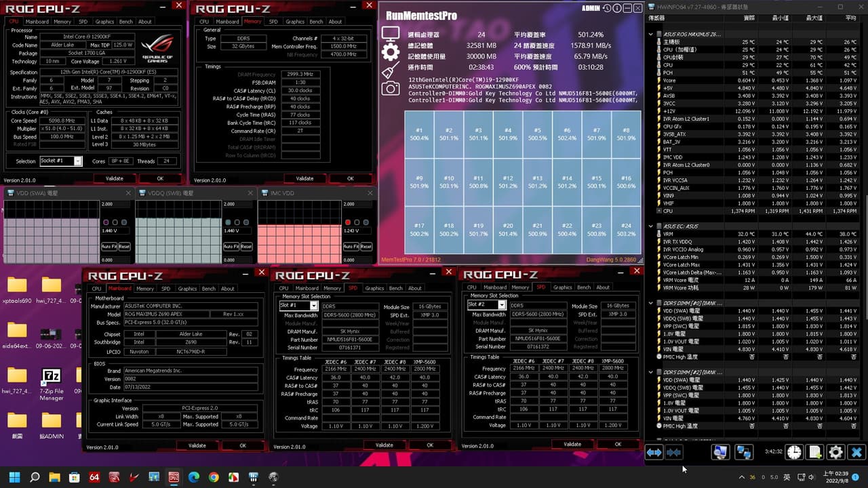
Task: Click the monitor icon in RunMemtestPro
Action: pyautogui.click(x=390, y=34)
